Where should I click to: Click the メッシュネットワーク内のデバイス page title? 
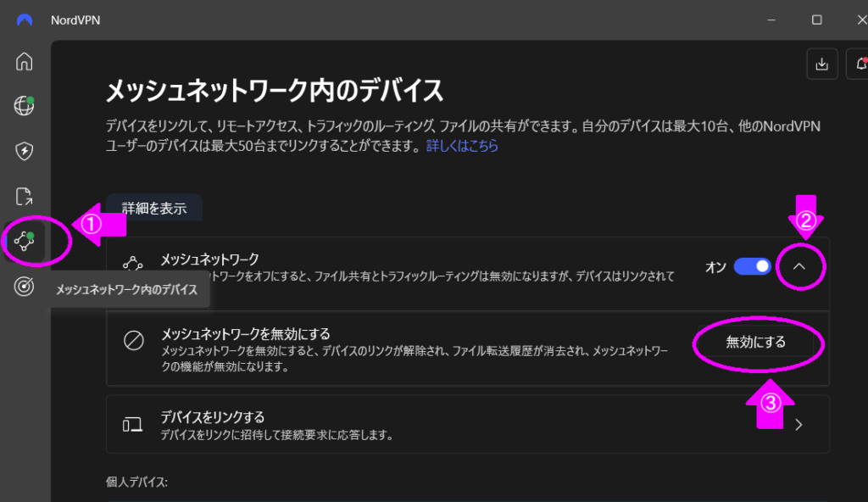click(x=275, y=91)
